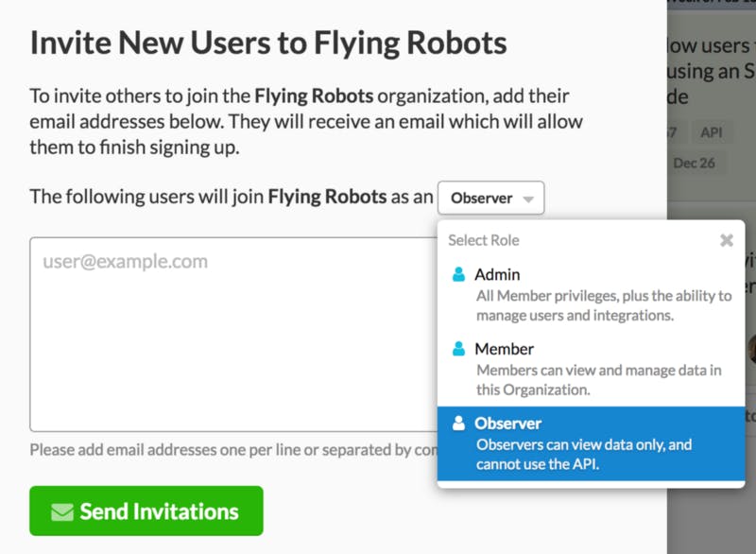756x554 pixels.
Task: Click the Admin role person icon
Action: (x=458, y=275)
